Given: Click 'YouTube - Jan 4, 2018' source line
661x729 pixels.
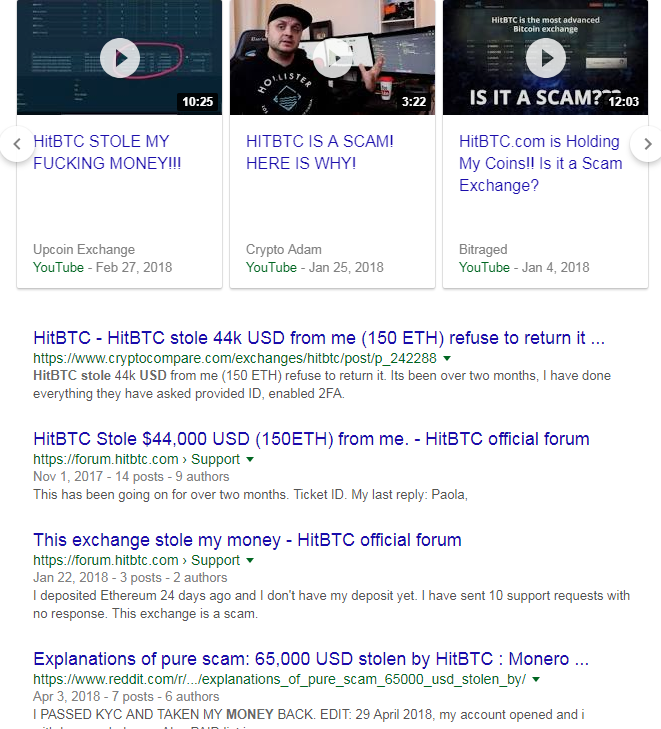Looking at the screenshot, I should pos(524,267).
